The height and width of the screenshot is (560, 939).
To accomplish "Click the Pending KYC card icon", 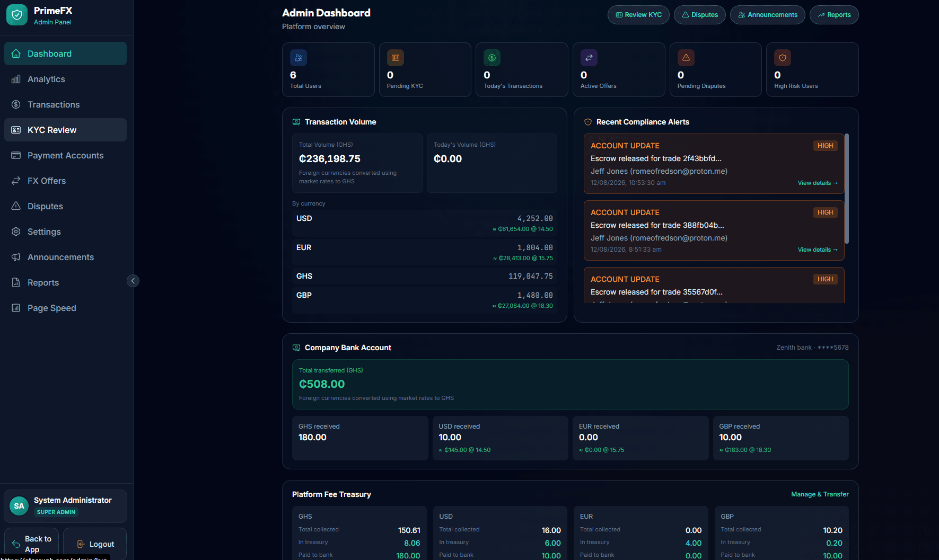I will [396, 58].
